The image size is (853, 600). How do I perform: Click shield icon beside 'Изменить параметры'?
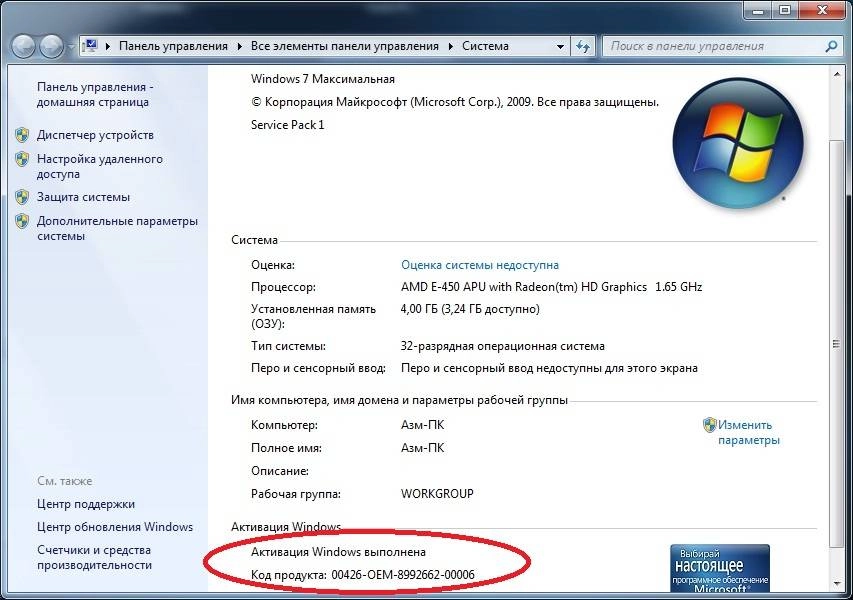[x=709, y=425]
